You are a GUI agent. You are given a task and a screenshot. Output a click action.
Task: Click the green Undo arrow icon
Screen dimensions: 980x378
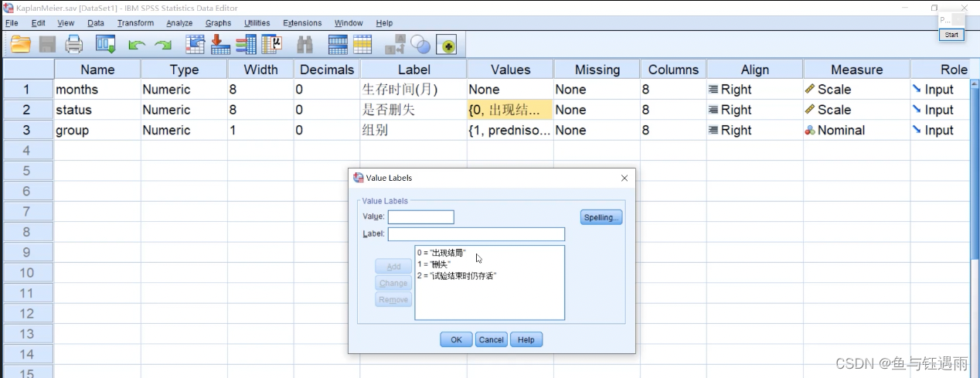(137, 46)
